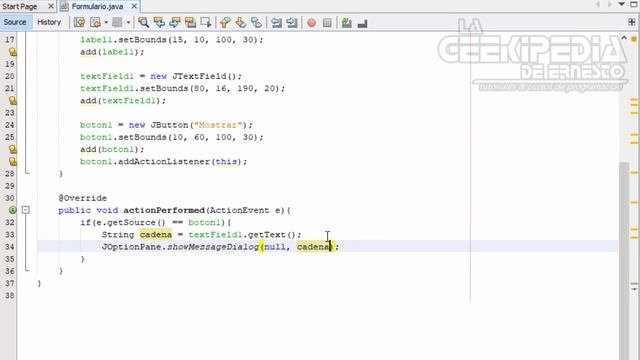
Task: Click 'JTextField' on line 20
Action: point(199,76)
